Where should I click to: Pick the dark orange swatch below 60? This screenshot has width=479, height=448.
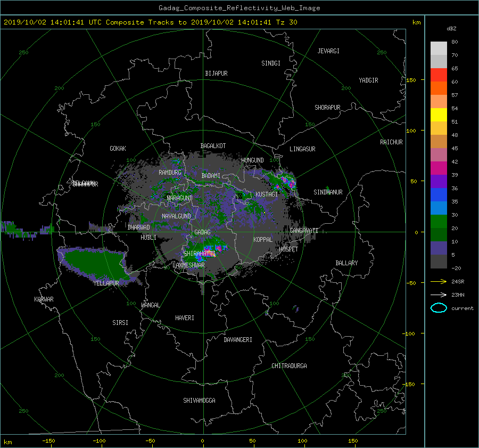tap(439, 88)
